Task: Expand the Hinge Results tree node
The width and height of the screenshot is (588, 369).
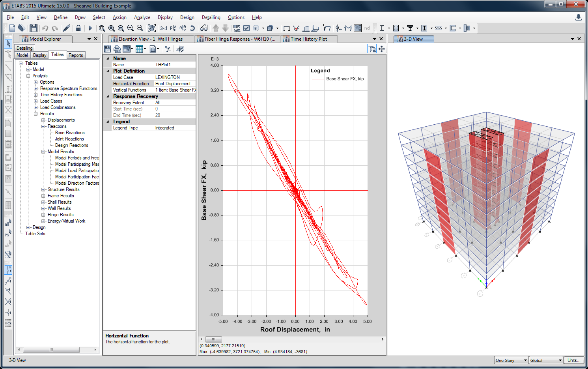Action: [x=43, y=215]
